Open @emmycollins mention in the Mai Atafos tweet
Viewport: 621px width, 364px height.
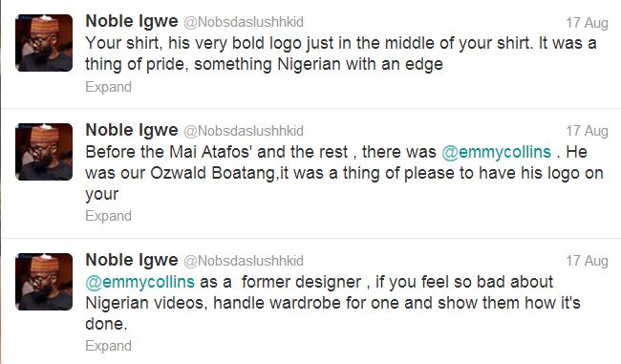coord(496,152)
